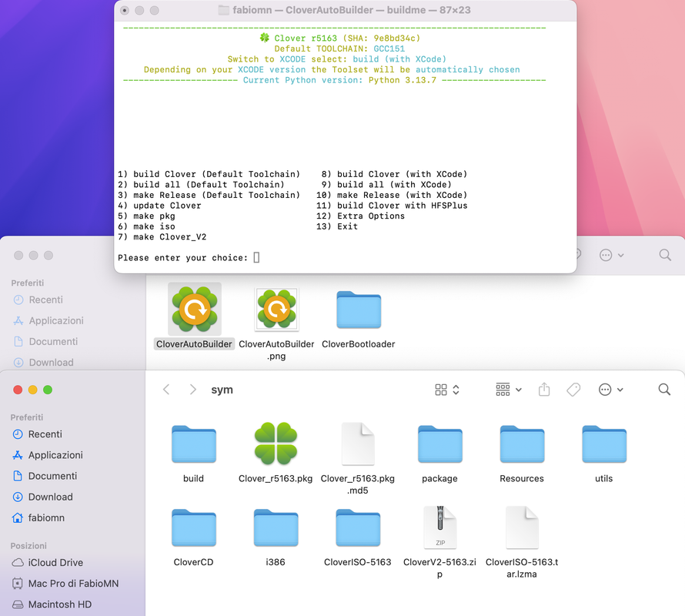Open Macintosh HD in sidebar
685x616 pixels.
52,604
